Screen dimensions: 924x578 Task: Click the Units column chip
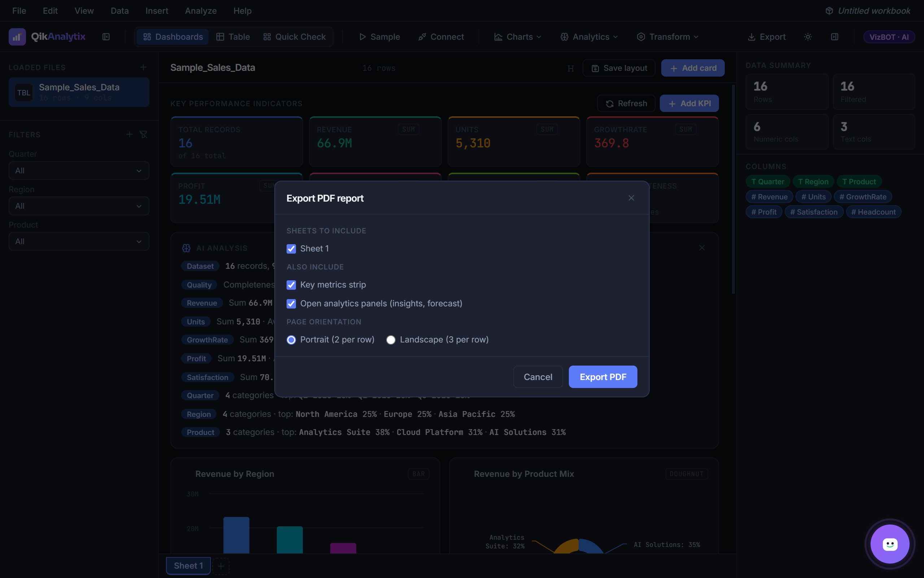click(x=814, y=197)
